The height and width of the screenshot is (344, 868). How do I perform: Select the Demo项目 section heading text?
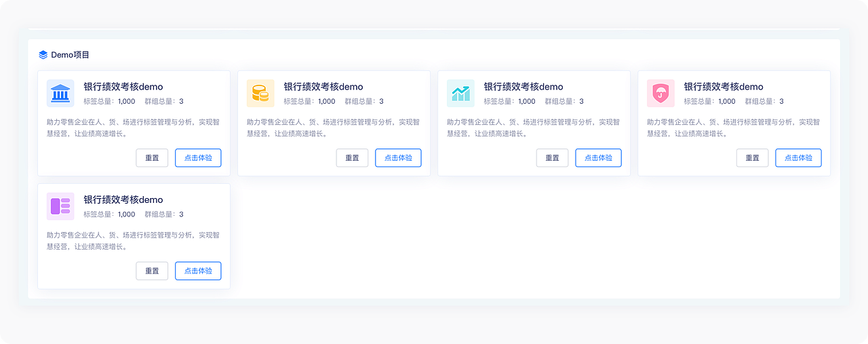pos(71,55)
